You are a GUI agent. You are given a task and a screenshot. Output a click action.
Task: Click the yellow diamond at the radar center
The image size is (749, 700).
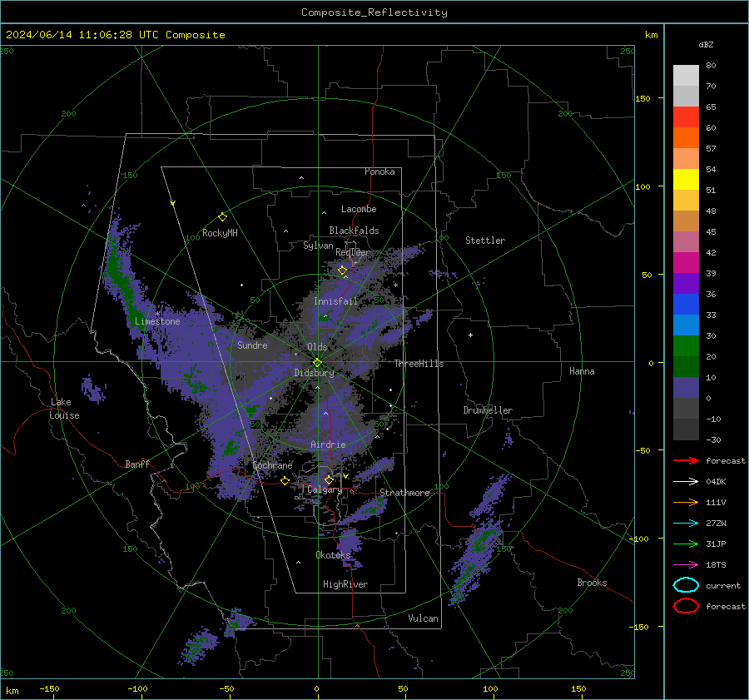click(x=317, y=363)
